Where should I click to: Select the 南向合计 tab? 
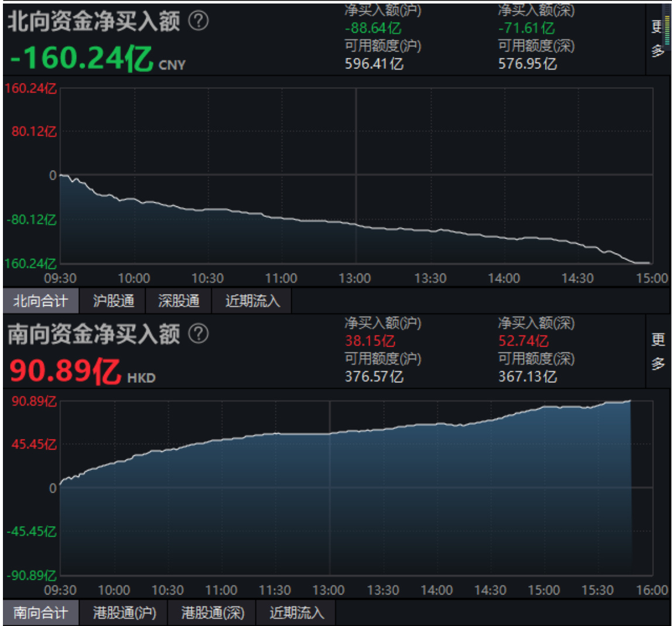tap(40, 613)
